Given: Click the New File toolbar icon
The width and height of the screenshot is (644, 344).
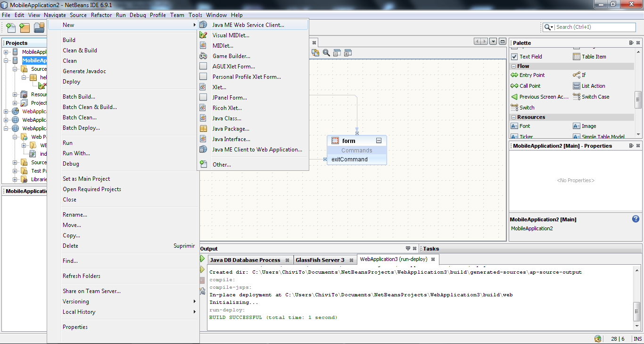Looking at the screenshot, I should point(11,28).
